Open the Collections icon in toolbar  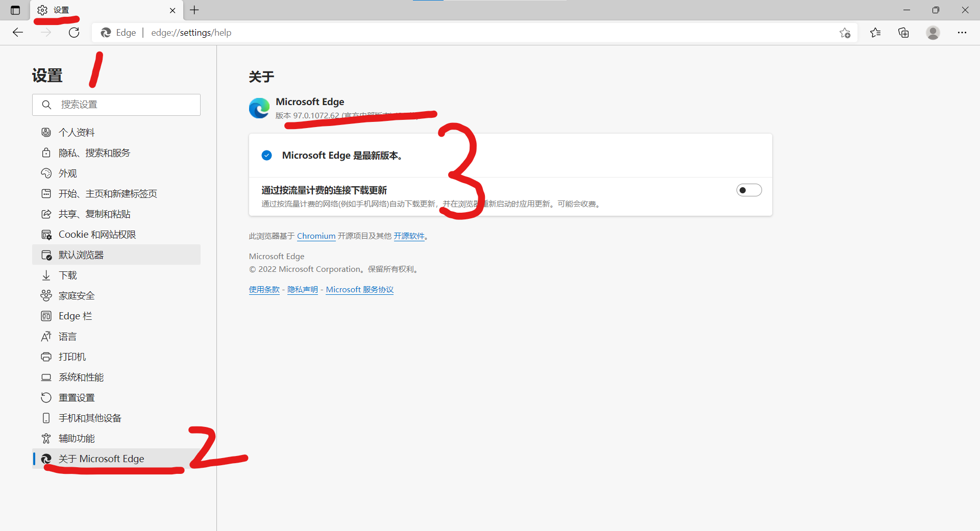point(903,33)
